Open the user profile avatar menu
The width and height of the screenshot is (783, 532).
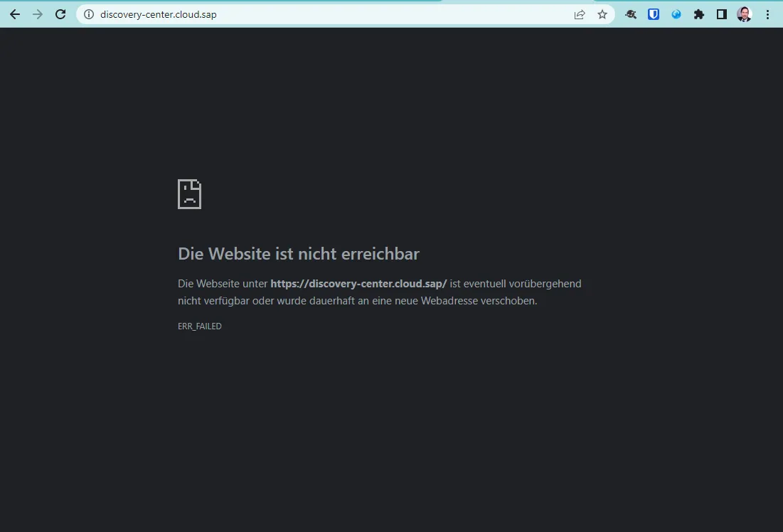pos(745,14)
